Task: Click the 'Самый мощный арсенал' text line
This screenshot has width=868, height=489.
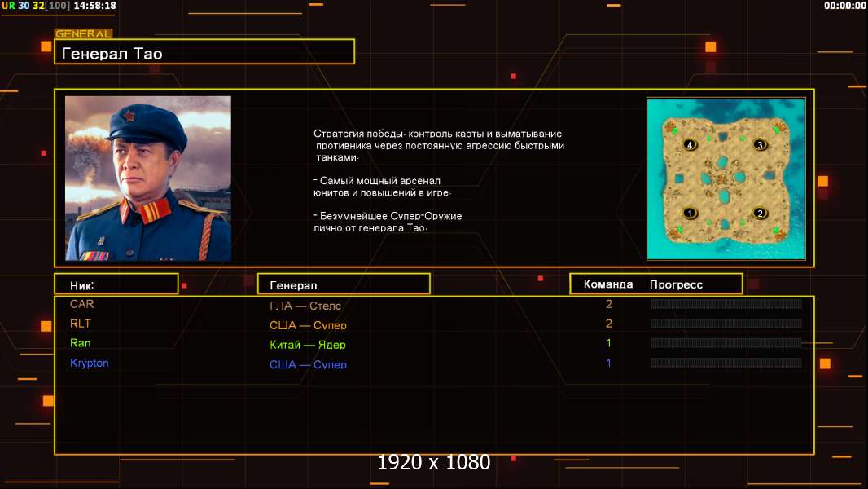Action: [377, 181]
